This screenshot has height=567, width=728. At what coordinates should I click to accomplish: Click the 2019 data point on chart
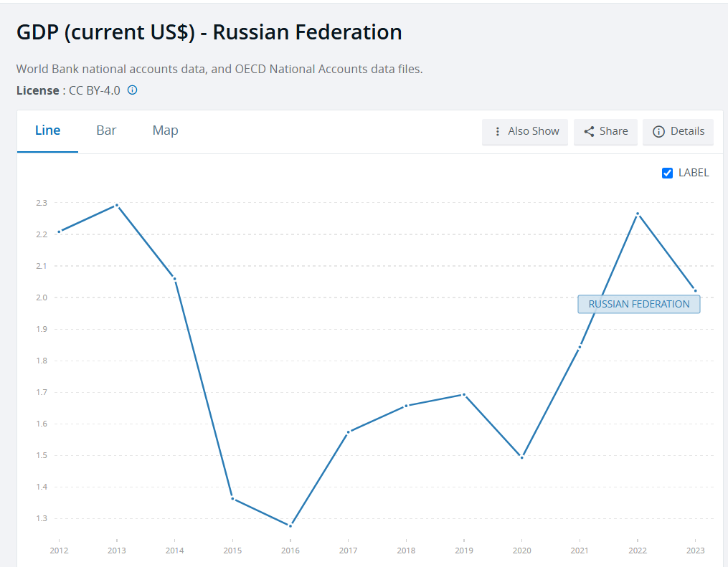coord(464,395)
